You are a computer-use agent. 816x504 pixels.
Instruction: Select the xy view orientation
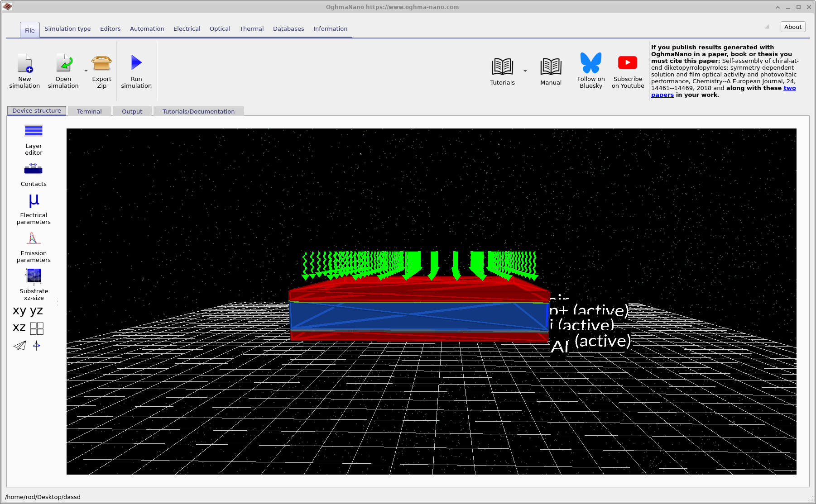click(19, 311)
